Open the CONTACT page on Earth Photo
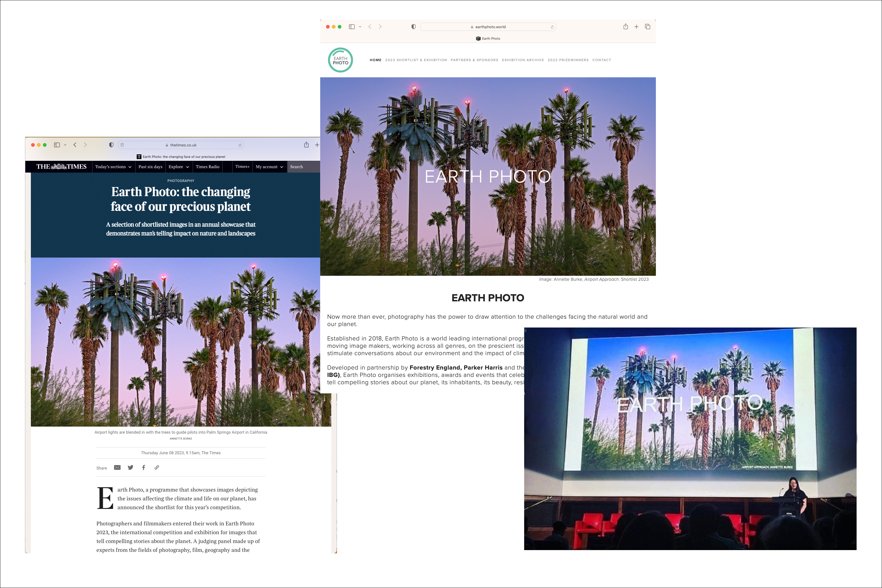This screenshot has height=588, width=882. pyautogui.click(x=601, y=60)
